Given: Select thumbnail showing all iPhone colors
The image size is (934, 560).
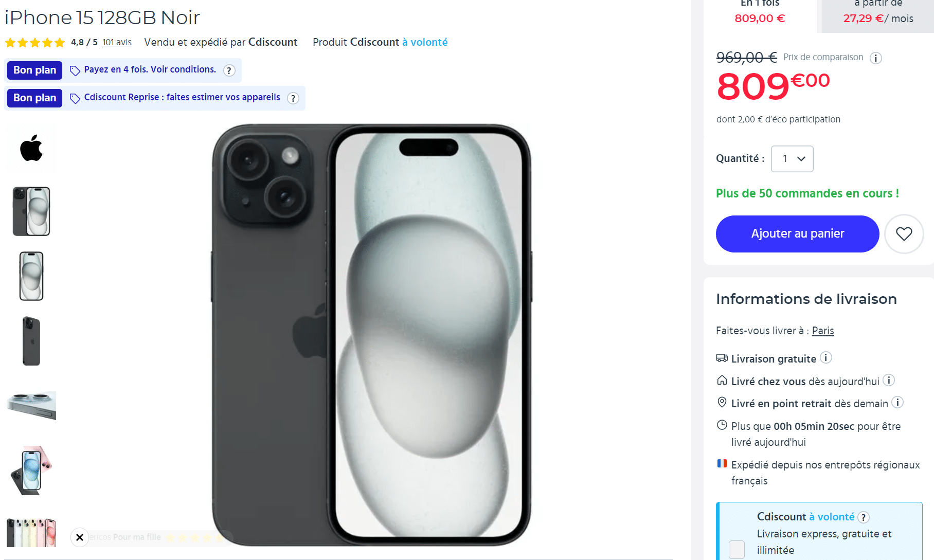Looking at the screenshot, I should (x=31, y=532).
